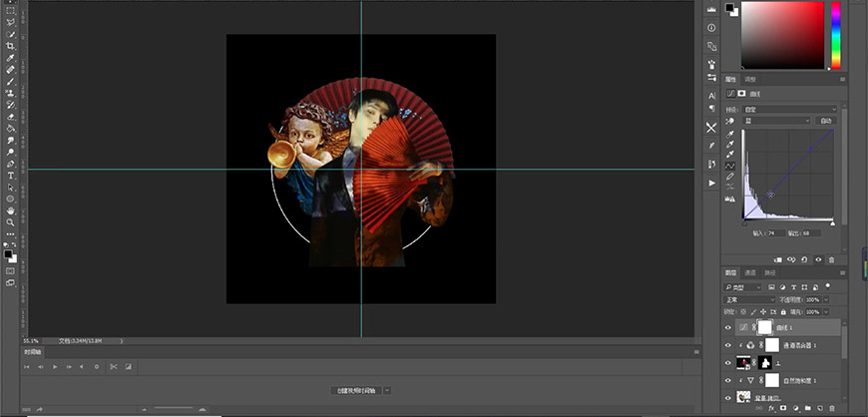Pick the gray point eyedropper in Curves
Image resolution: width=868 pixels, height=417 pixels.
(x=730, y=145)
